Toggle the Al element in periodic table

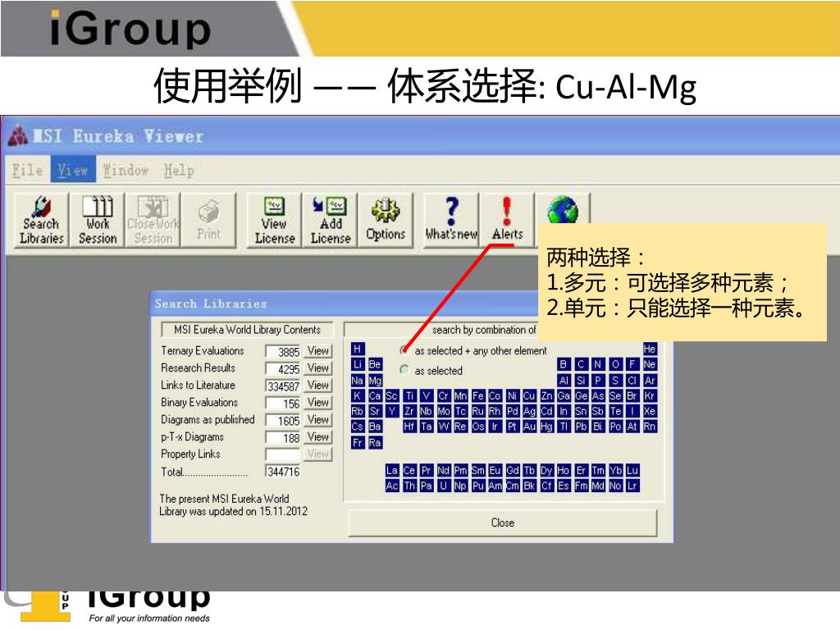click(564, 381)
